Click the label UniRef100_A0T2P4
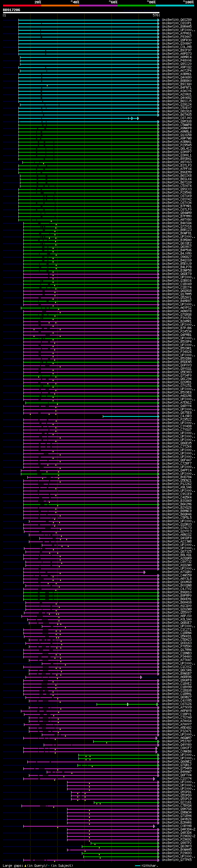This screenshot has height=868, width=197. coord(177,71)
